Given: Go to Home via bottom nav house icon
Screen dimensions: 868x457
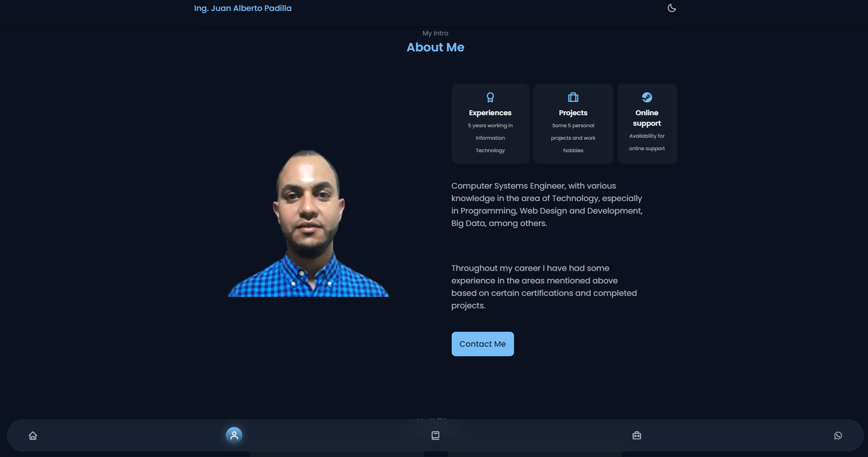Looking at the screenshot, I should (33, 436).
